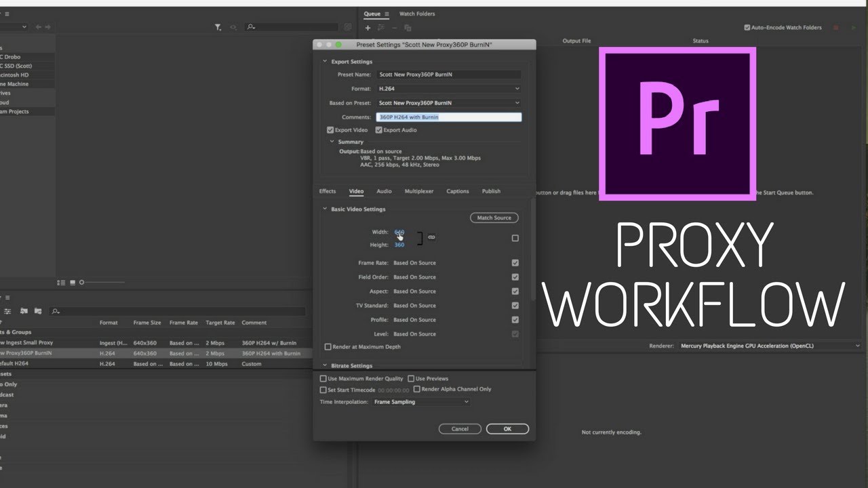Click the Match Source button
The width and height of the screenshot is (868, 488).
[x=494, y=218]
